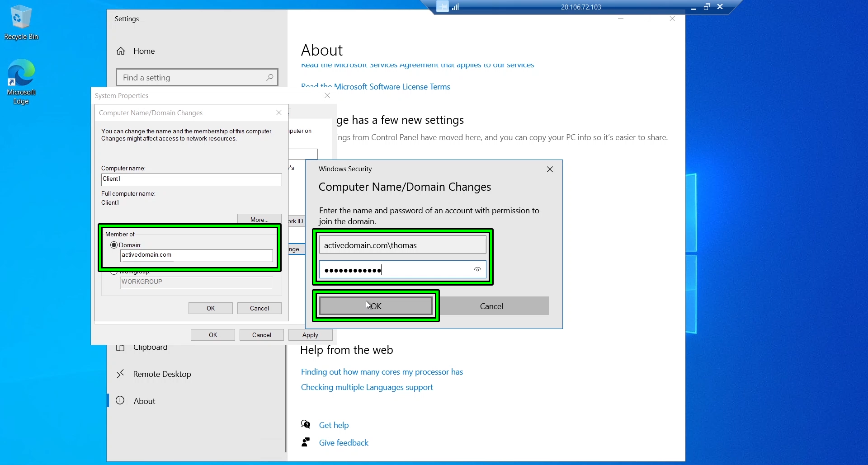This screenshot has width=868, height=465.
Task: Click the More button under Full computer name
Action: click(259, 219)
